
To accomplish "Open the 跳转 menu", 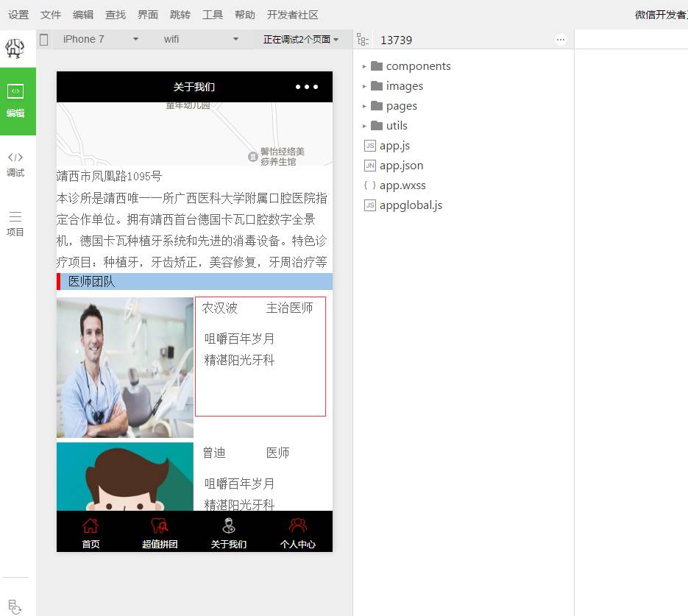I will pyautogui.click(x=180, y=15).
